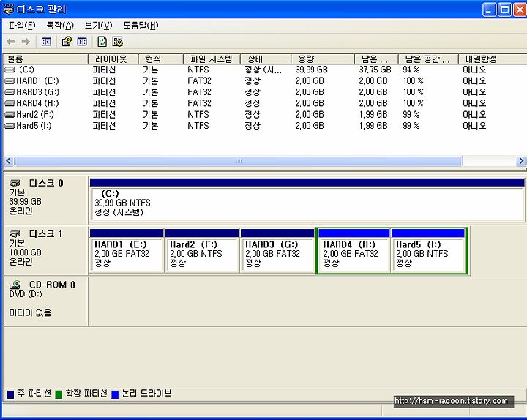Click the drive icon for Hard2 (F:) row
The width and height of the screenshot is (527, 420).
pyautogui.click(x=10, y=115)
